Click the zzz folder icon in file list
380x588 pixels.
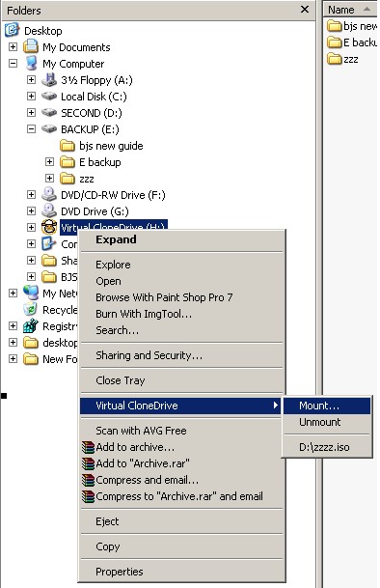point(334,59)
